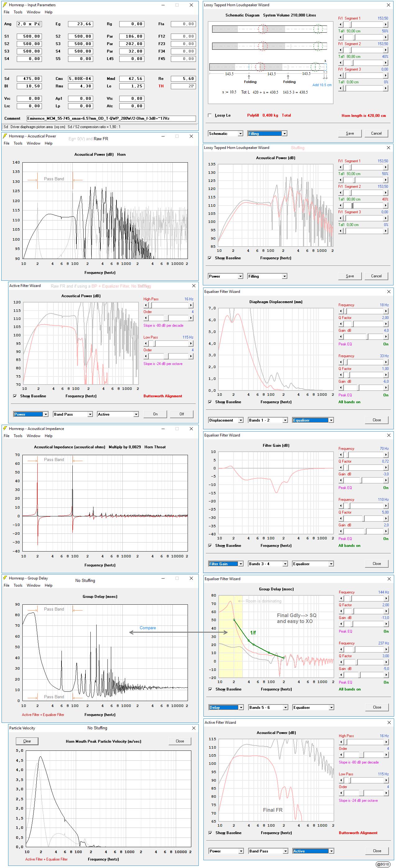
Task: Click right arrow of Gain -6,0 dB slider
Action: tap(386, 387)
